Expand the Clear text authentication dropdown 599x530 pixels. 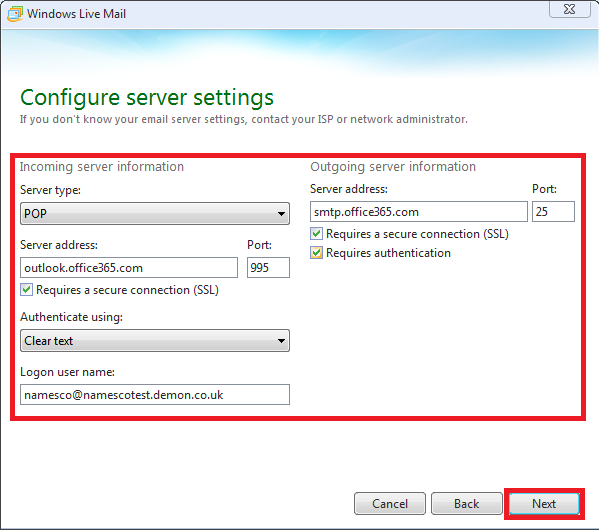coord(155,340)
